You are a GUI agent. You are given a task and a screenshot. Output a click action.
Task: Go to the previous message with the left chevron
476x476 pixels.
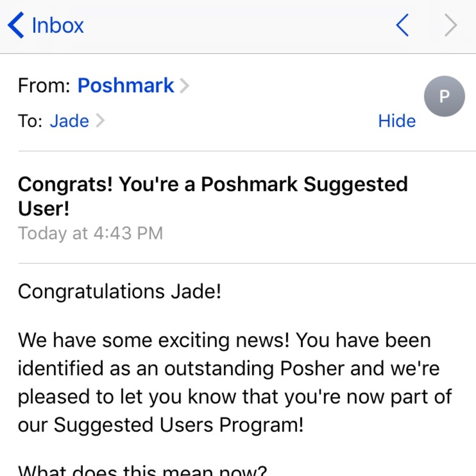pyautogui.click(x=402, y=25)
